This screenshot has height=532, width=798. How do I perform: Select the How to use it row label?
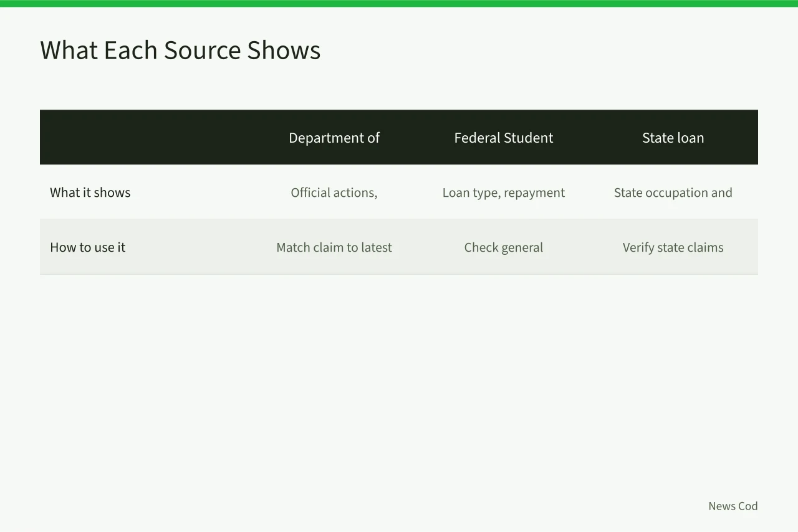pyautogui.click(x=88, y=247)
